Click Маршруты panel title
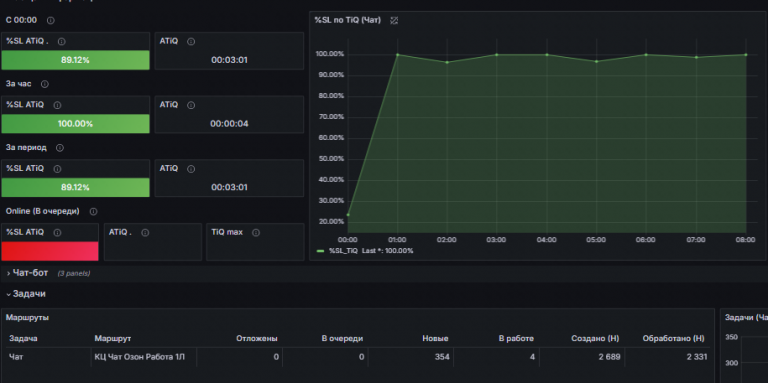 tap(27, 317)
